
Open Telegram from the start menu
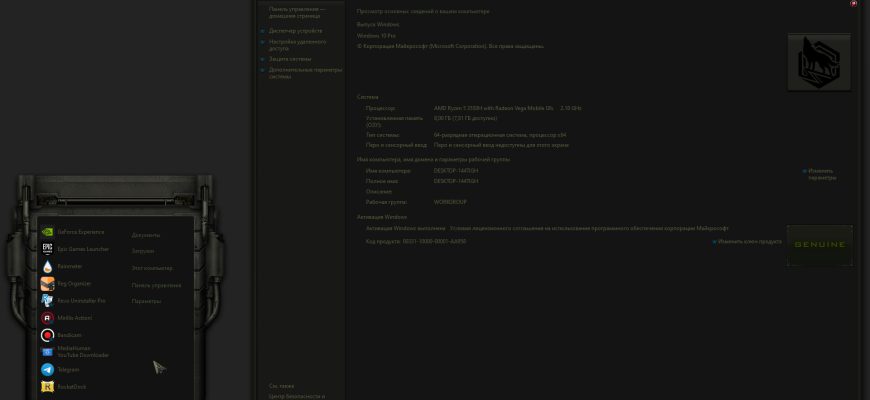60,369
